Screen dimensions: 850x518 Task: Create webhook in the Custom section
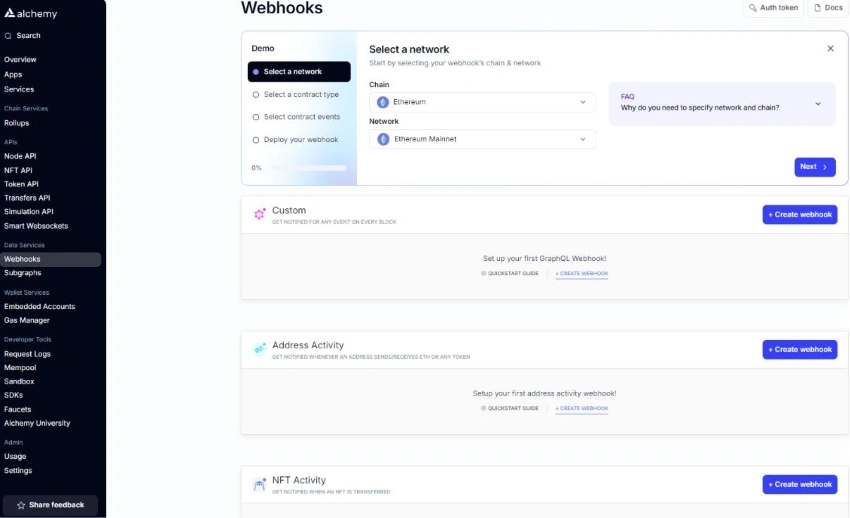tap(800, 215)
